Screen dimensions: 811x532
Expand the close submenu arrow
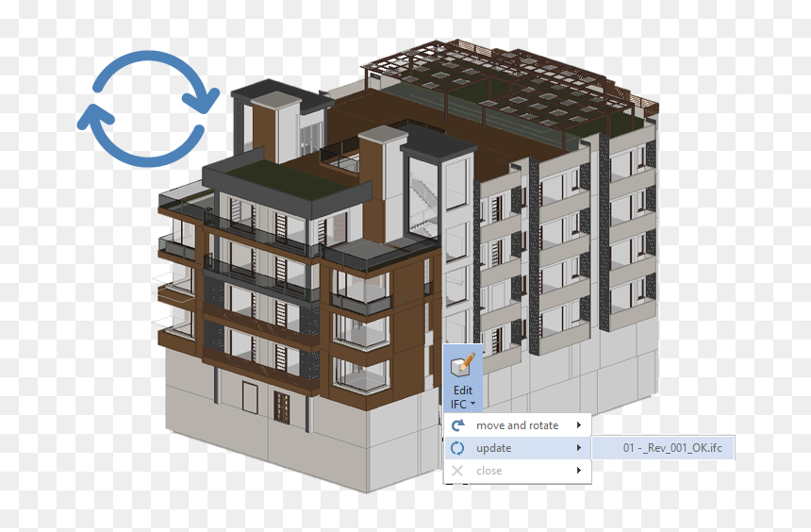pos(579,471)
